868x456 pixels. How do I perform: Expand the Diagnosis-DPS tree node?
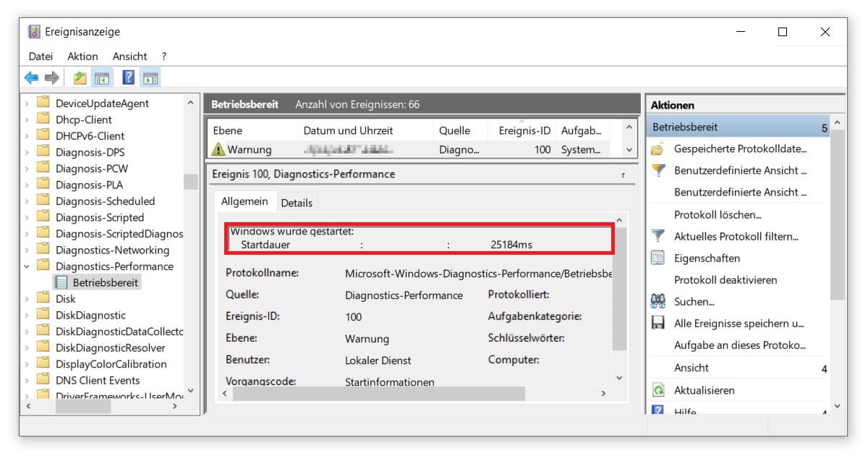27,152
